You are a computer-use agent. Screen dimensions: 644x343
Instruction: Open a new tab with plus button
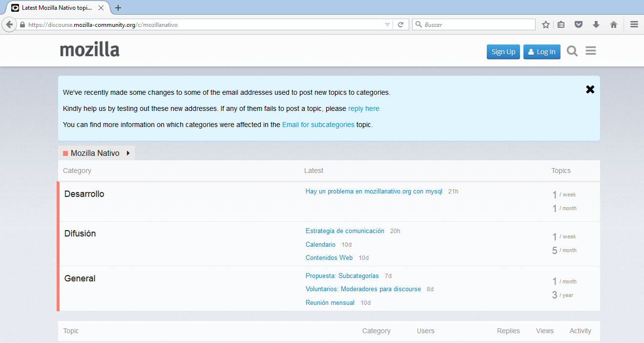118,8
